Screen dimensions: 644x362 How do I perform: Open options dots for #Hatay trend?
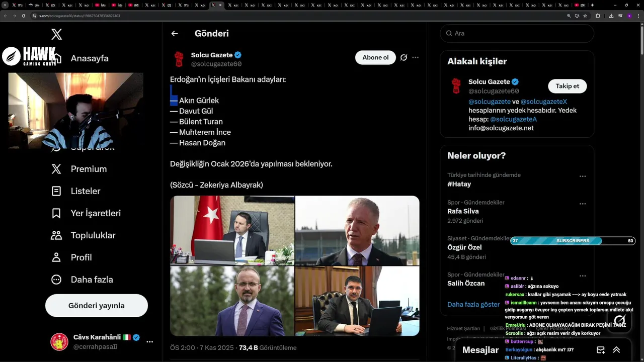point(583,176)
